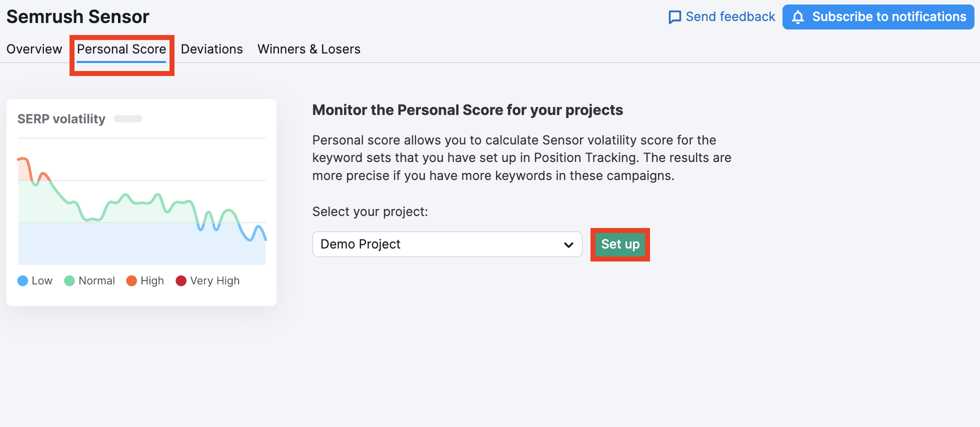Click the red Very High legend dot

[181, 281]
